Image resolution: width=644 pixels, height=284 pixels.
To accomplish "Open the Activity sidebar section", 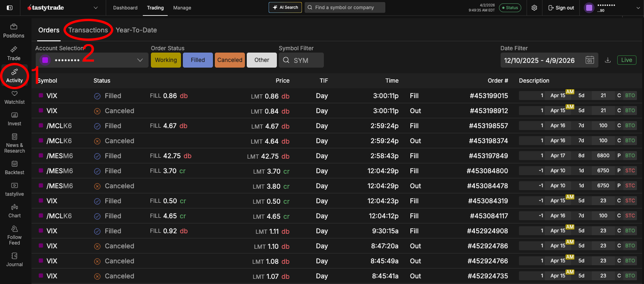I will 15,76.
